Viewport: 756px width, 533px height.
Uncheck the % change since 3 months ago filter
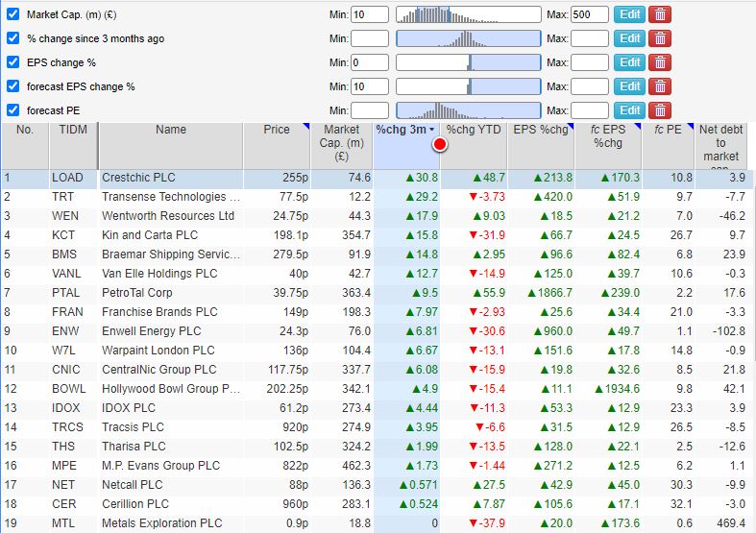13,38
